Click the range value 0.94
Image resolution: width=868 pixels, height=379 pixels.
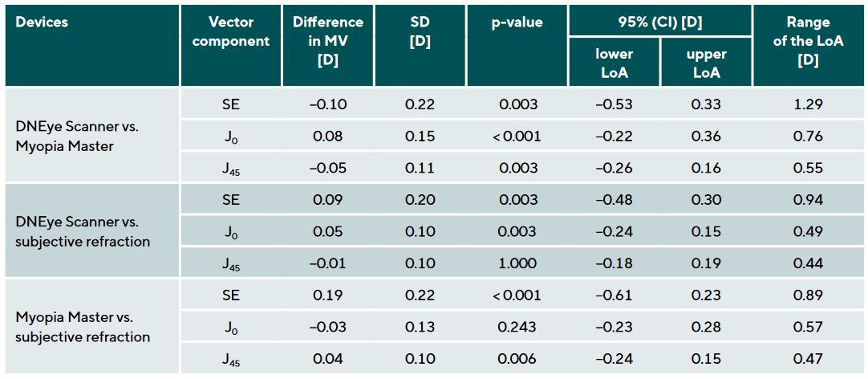coord(808,201)
